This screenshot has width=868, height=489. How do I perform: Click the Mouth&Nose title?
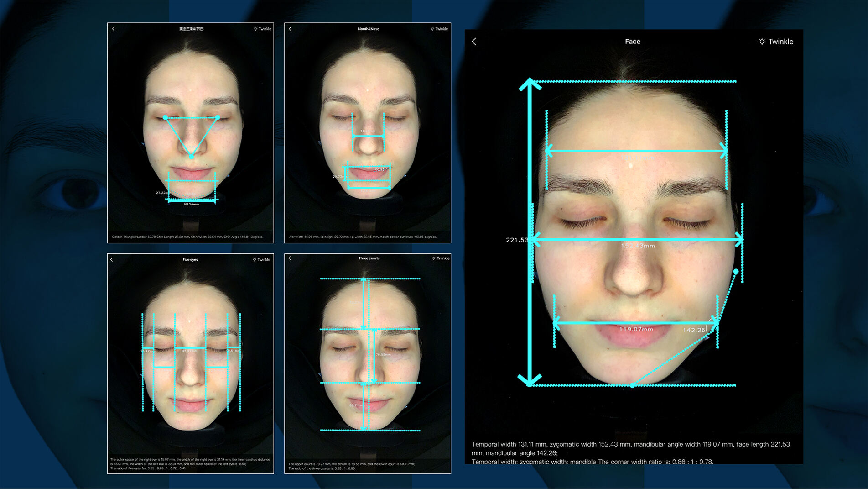tap(368, 29)
